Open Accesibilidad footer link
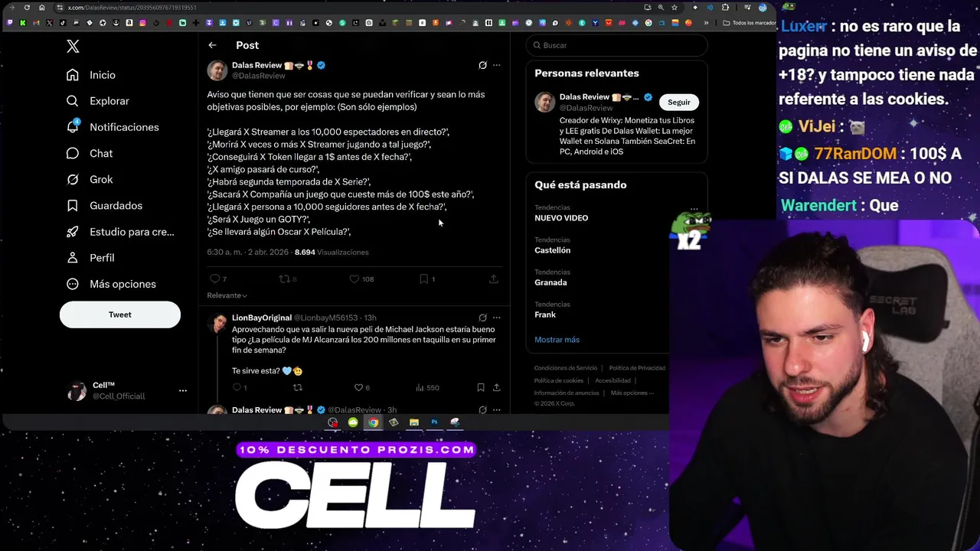Image resolution: width=980 pixels, height=551 pixels. 612,380
